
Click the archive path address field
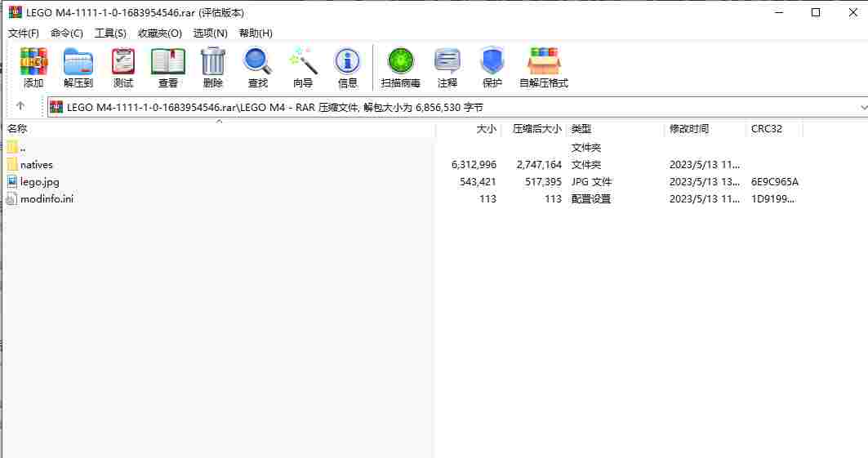[x=456, y=107]
